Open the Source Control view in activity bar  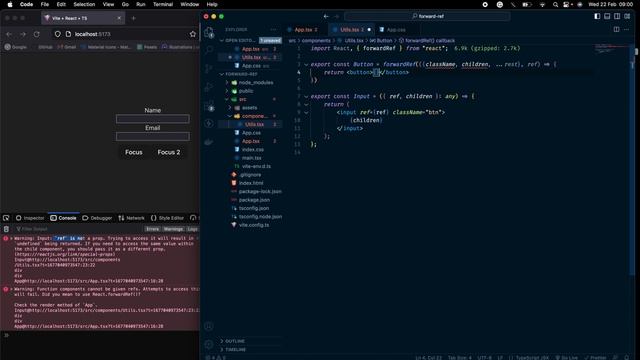pyautogui.click(x=209, y=68)
